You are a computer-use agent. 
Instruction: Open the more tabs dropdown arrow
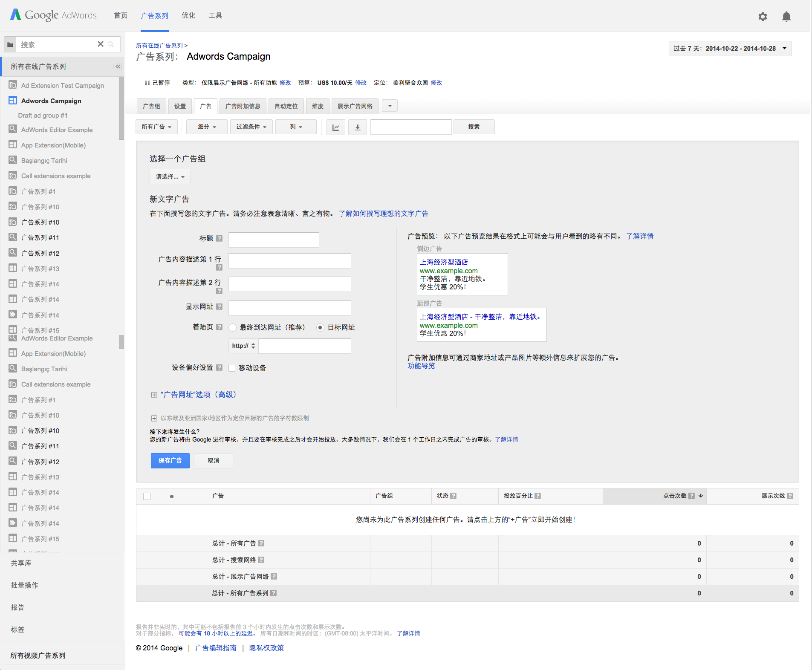point(390,106)
